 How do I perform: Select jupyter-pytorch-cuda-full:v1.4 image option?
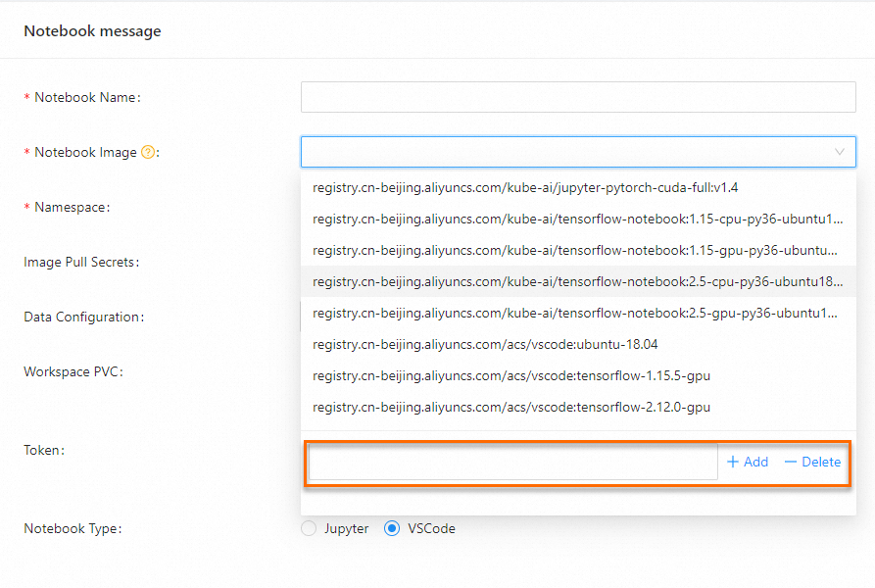point(578,187)
